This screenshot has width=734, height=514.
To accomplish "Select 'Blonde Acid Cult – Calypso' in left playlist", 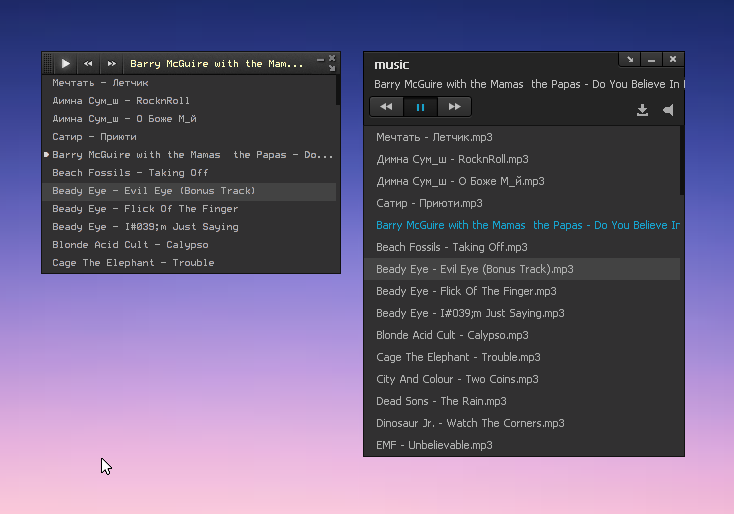I will [189, 245].
